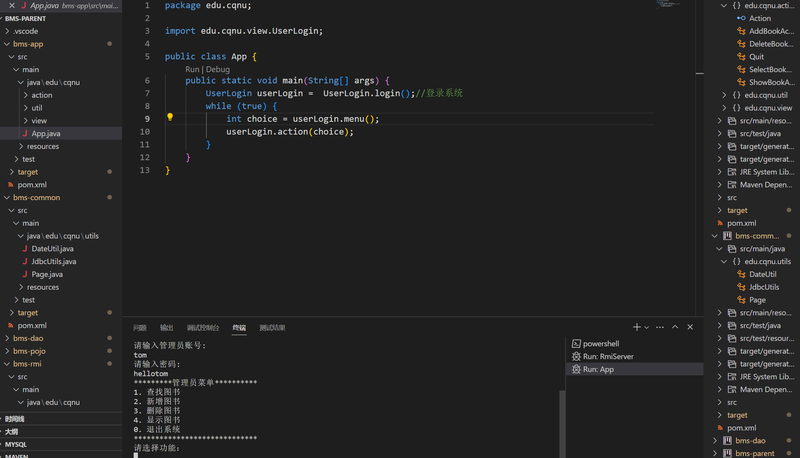The height and width of the screenshot is (458, 800).
Task: Click the debug icon of Run: RmiServer
Action: 576,357
